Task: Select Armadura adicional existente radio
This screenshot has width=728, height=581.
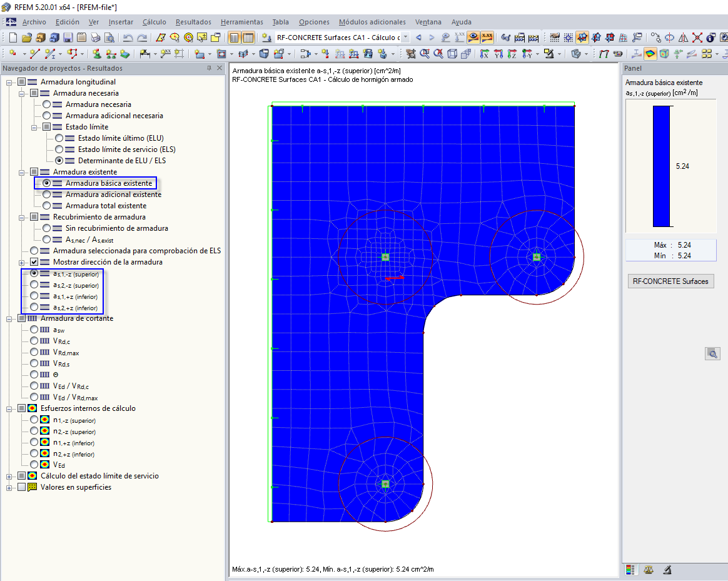Action: click(46, 195)
